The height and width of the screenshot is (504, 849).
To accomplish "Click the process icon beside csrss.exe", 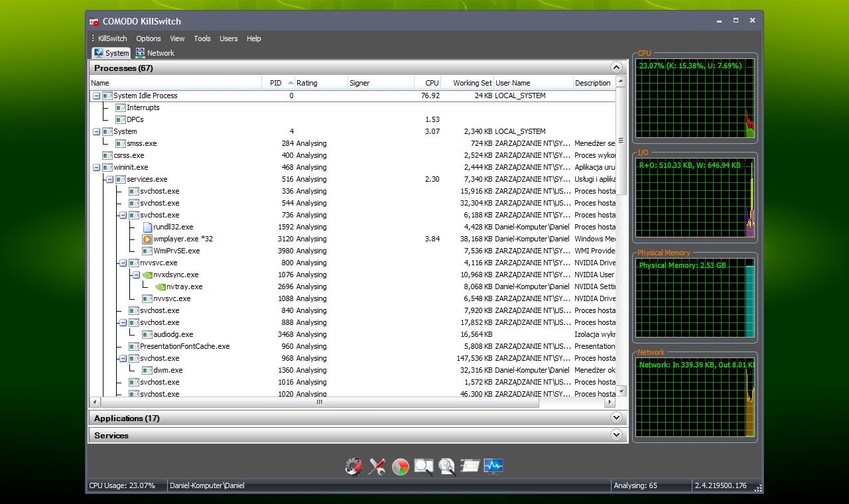I will pos(107,155).
